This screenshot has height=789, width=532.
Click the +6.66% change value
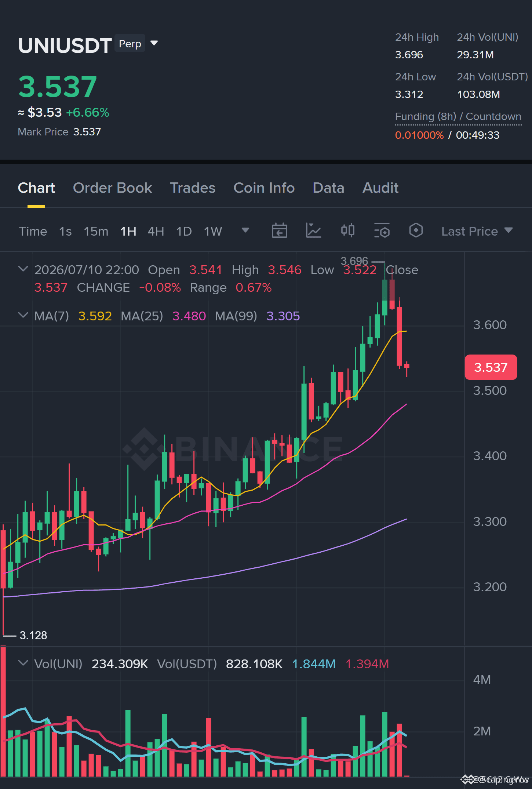click(88, 112)
